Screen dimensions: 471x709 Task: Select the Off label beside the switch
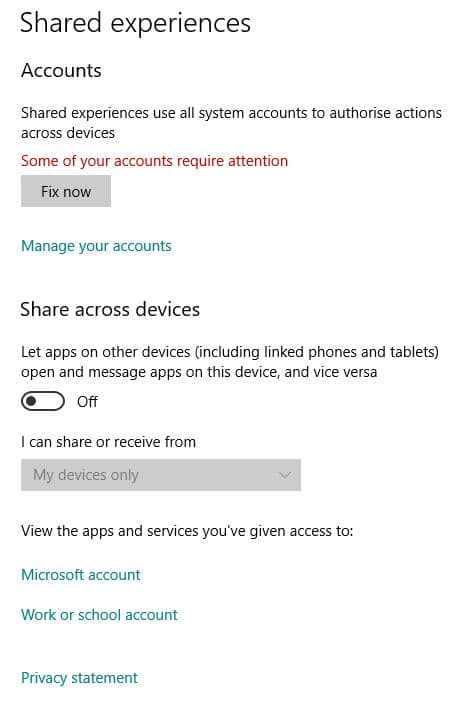(87, 402)
